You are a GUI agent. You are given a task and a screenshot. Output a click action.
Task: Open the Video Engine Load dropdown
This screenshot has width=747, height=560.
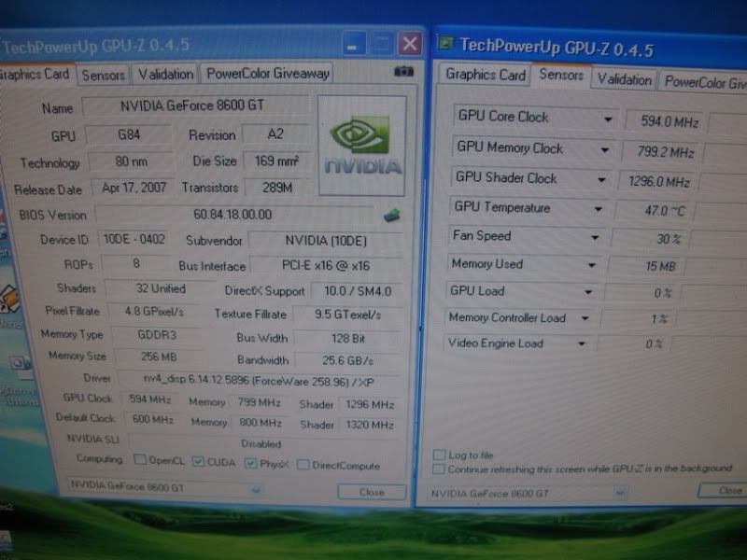(582, 343)
